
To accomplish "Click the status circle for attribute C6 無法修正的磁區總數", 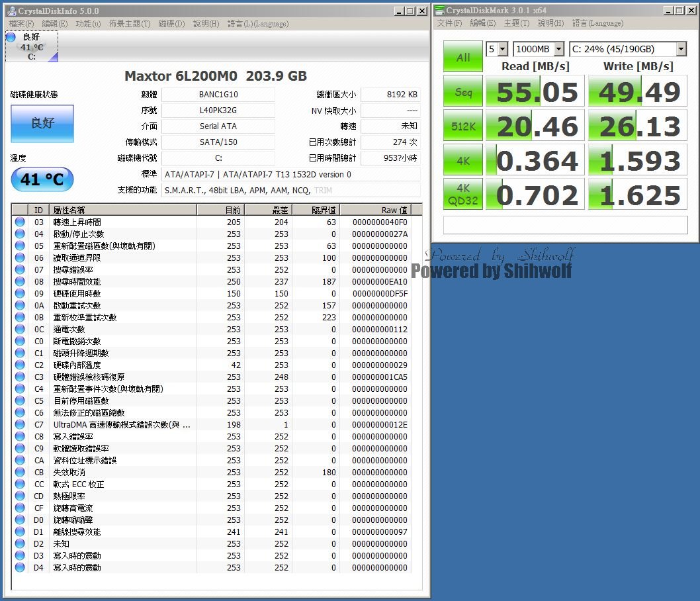I will click(x=20, y=412).
